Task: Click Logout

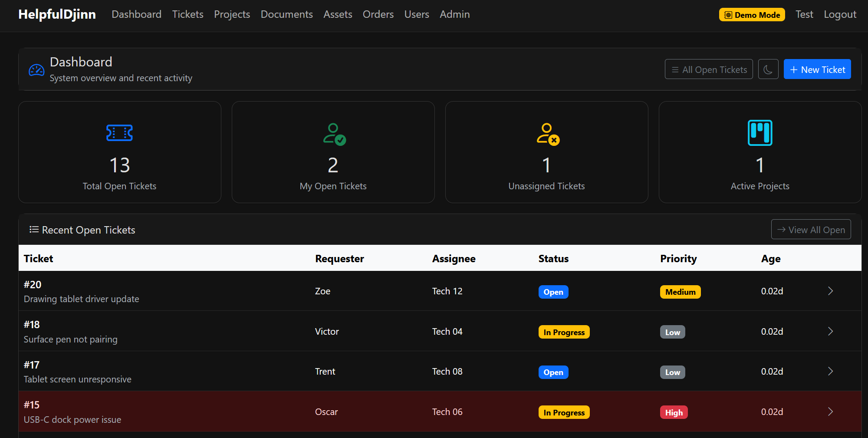Action: pyautogui.click(x=840, y=14)
